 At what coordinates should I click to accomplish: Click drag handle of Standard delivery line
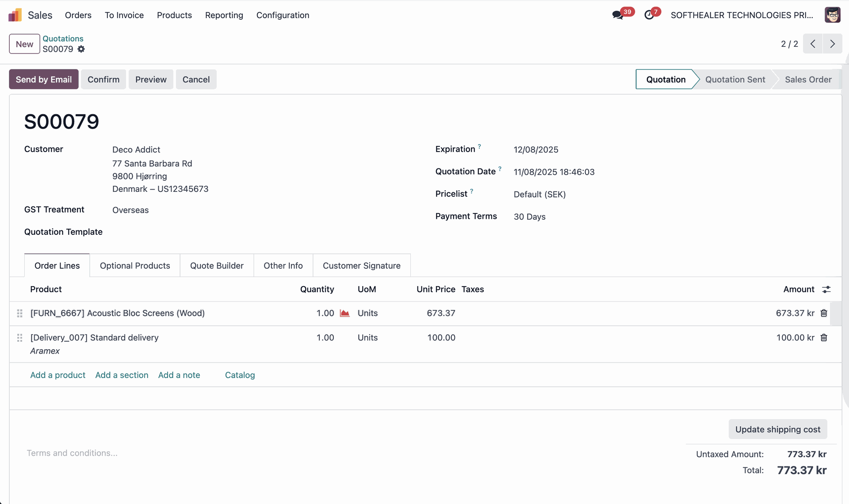tap(19, 338)
